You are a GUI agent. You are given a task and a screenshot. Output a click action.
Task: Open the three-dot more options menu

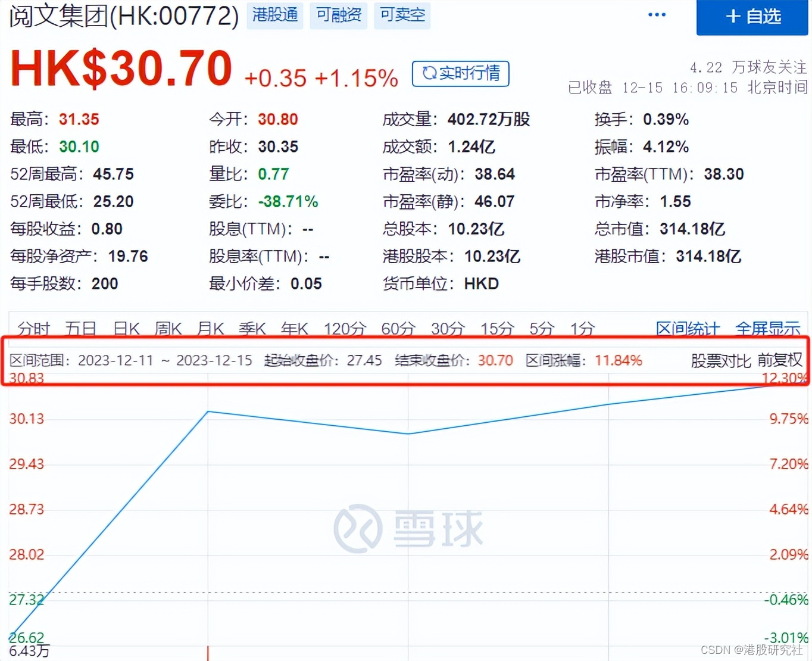click(657, 14)
